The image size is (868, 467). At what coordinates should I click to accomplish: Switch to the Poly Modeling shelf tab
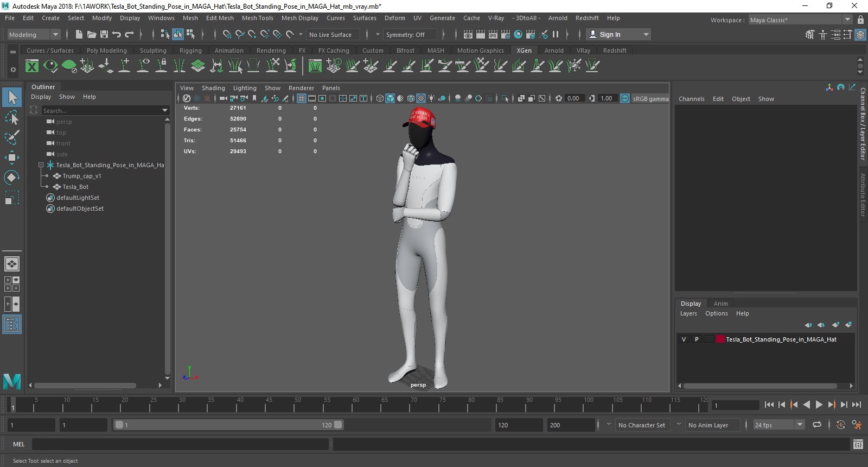pyautogui.click(x=107, y=51)
